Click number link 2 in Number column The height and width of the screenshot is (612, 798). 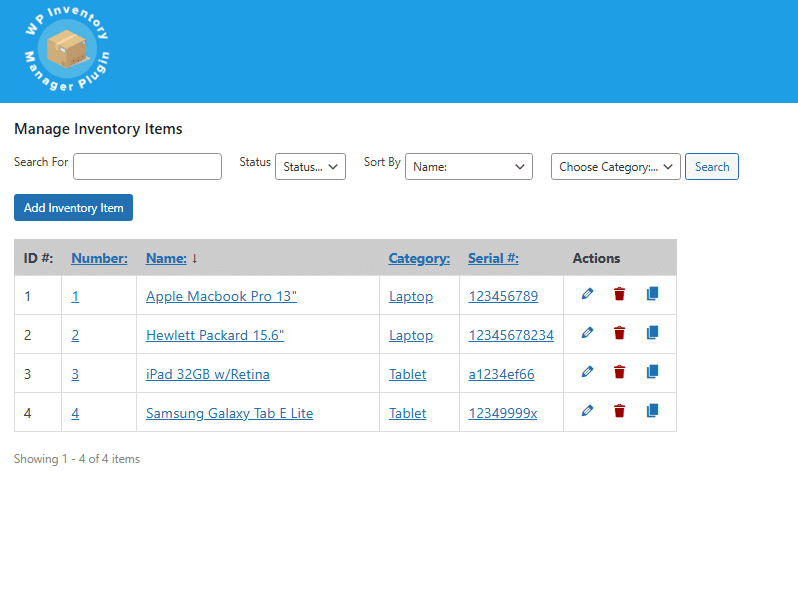75,335
